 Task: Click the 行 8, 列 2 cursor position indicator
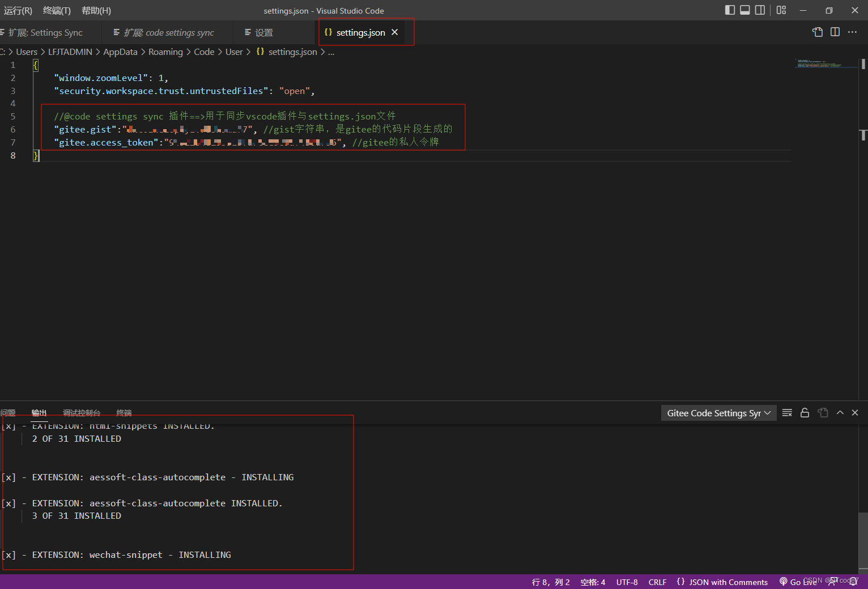pos(550,582)
